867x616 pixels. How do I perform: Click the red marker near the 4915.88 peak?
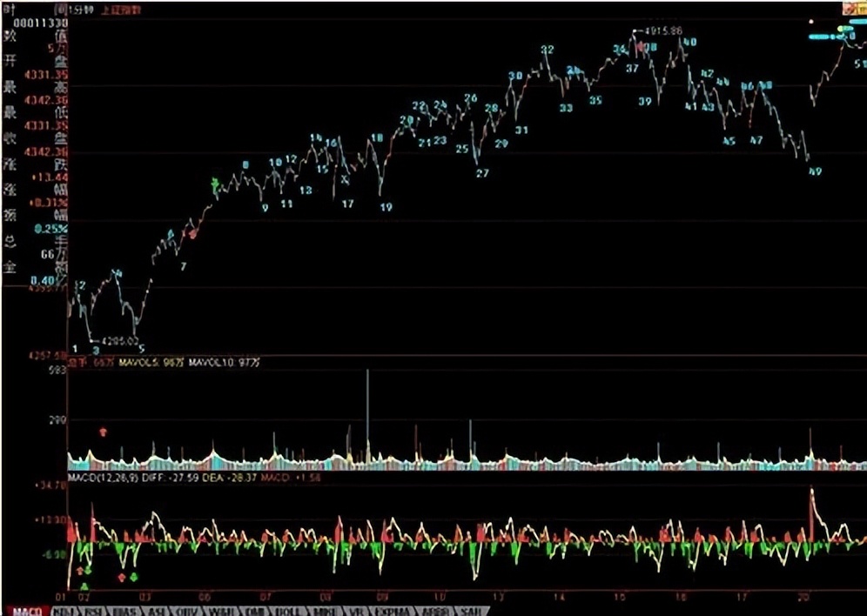click(x=641, y=48)
